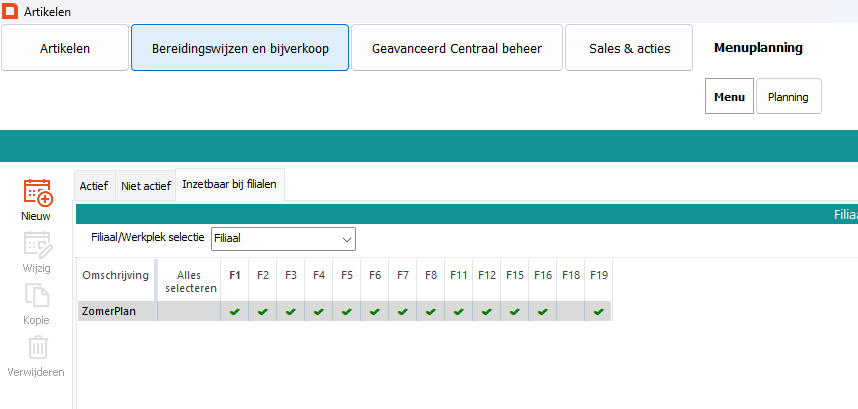Switch to the Actief tab
858x409 pixels.
click(94, 186)
